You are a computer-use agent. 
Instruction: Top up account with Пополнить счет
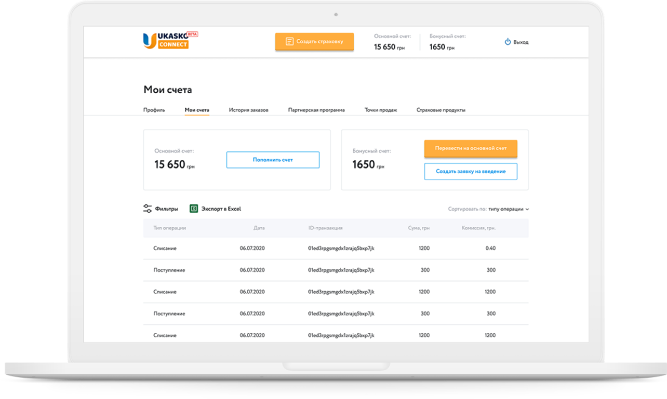pyautogui.click(x=273, y=160)
